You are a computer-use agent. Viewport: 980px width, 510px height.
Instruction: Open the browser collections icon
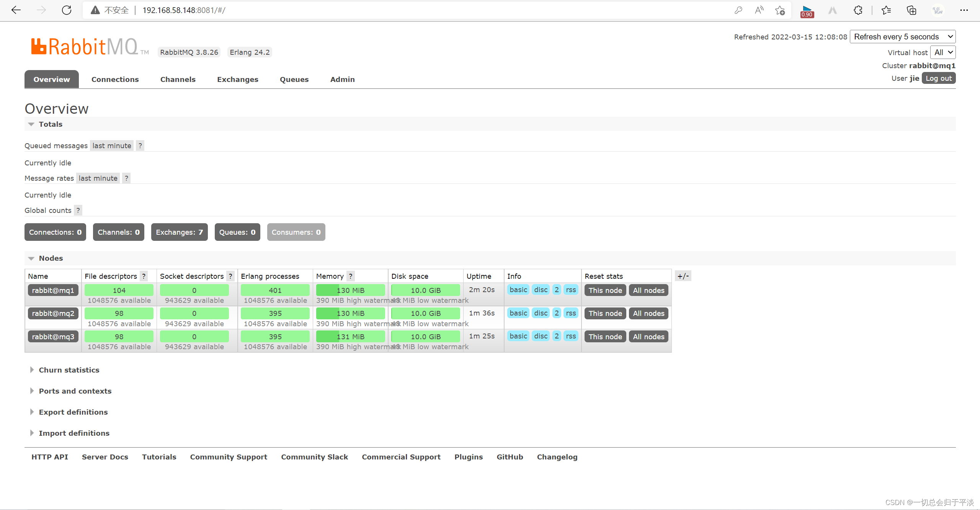(x=911, y=10)
